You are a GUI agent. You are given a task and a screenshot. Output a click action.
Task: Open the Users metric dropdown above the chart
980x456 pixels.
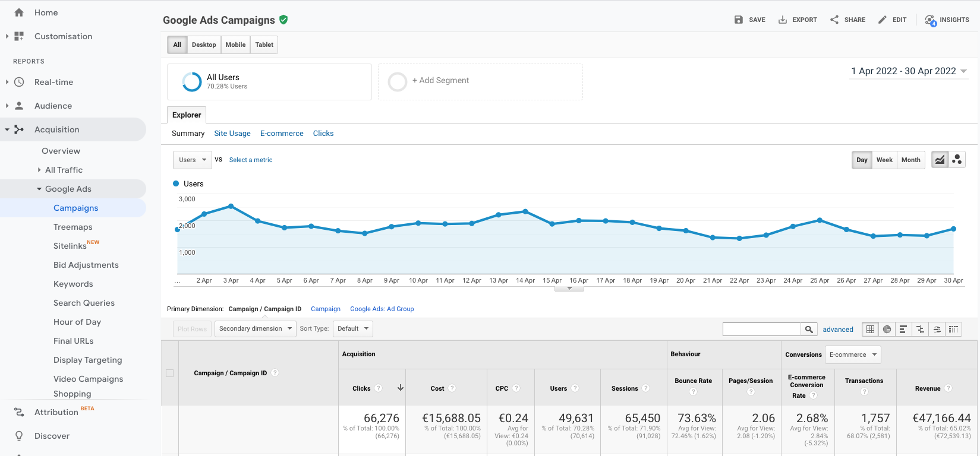[x=193, y=160]
